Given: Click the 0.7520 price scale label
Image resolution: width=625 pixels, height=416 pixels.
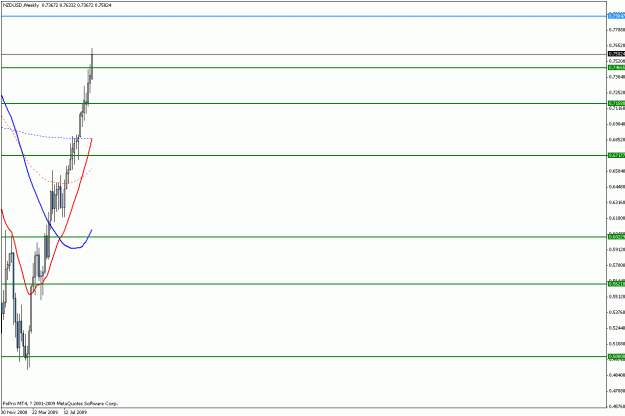Looking at the screenshot, I should (x=617, y=61).
